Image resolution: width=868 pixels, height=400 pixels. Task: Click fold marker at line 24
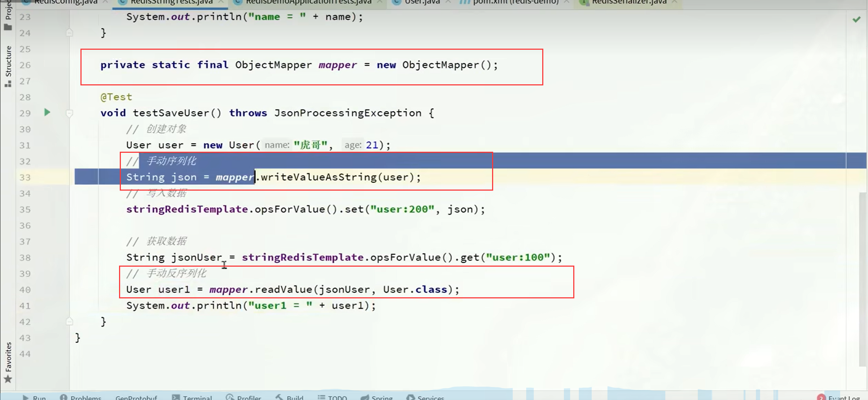tap(70, 33)
